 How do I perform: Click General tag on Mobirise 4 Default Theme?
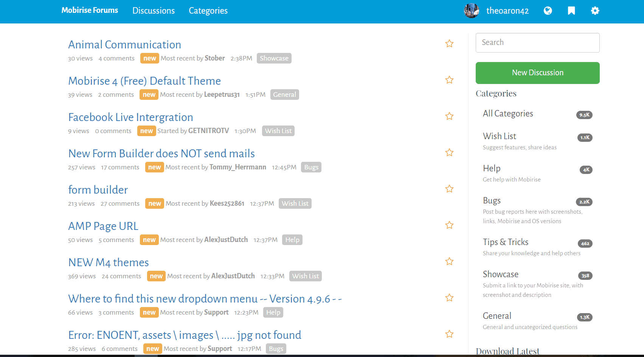(285, 95)
